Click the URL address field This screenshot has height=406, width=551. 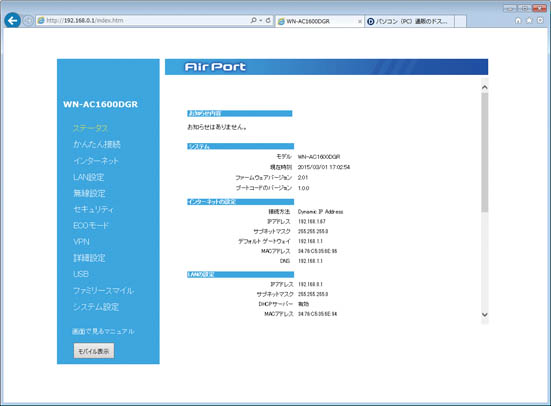click(x=142, y=20)
